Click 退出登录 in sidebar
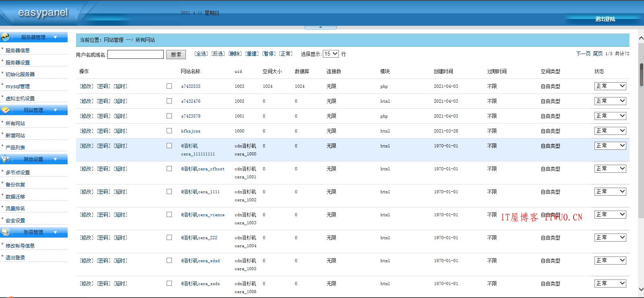 point(15,257)
